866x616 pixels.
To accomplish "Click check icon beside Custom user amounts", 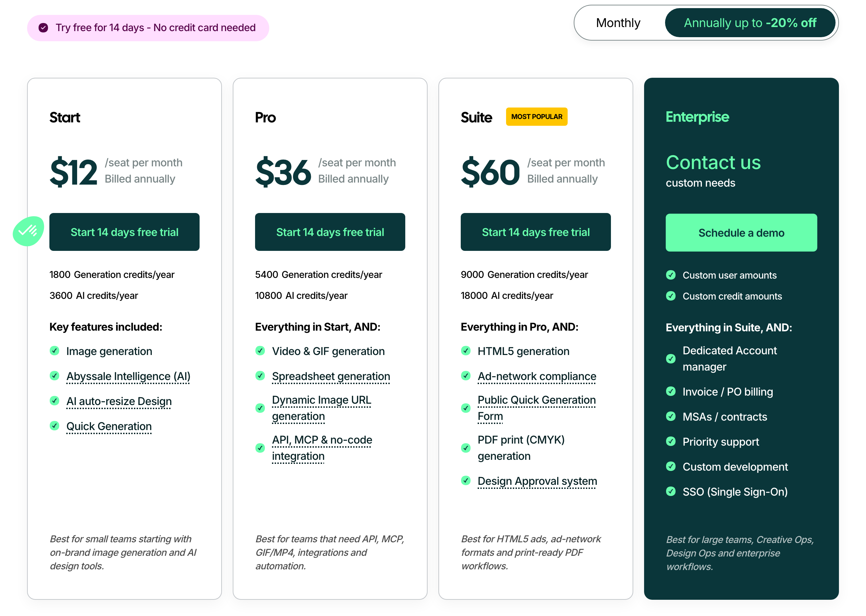I will [x=670, y=275].
